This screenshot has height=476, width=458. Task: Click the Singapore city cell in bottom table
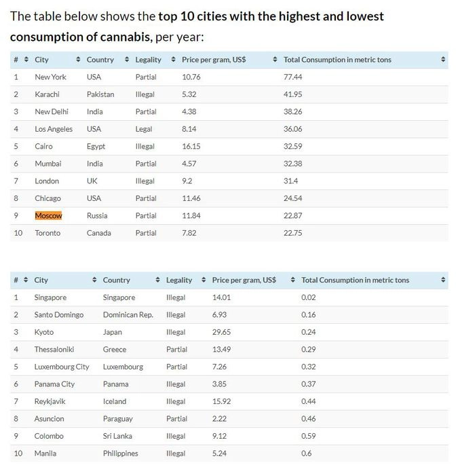pyautogui.click(x=52, y=297)
